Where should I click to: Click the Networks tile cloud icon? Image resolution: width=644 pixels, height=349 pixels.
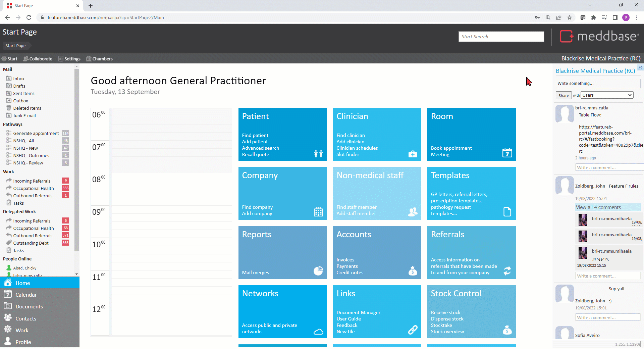[318, 332]
